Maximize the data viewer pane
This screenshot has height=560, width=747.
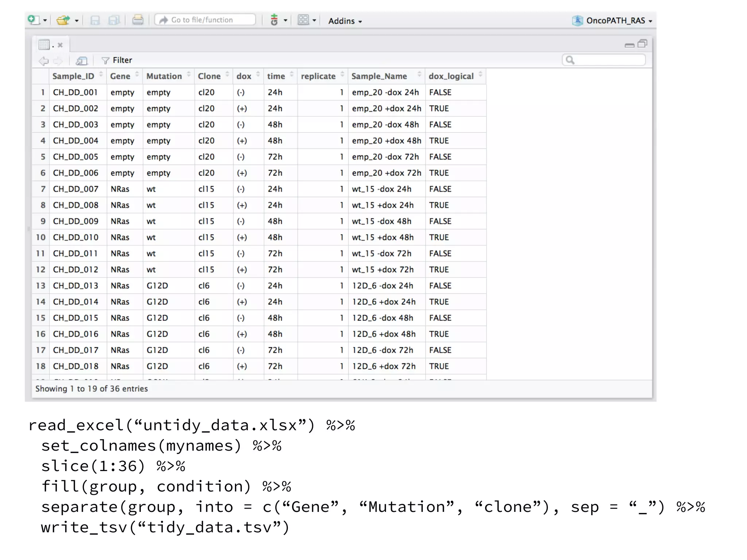642,44
